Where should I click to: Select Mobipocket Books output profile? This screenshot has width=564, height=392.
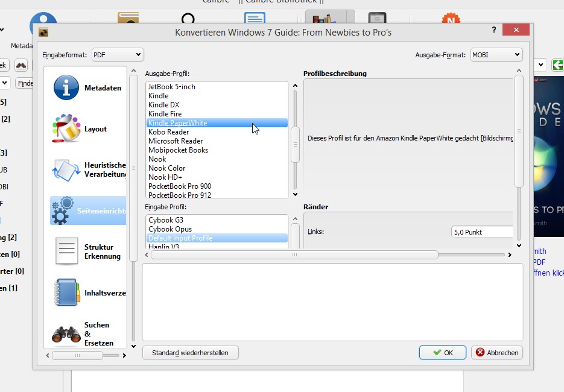click(x=217, y=150)
